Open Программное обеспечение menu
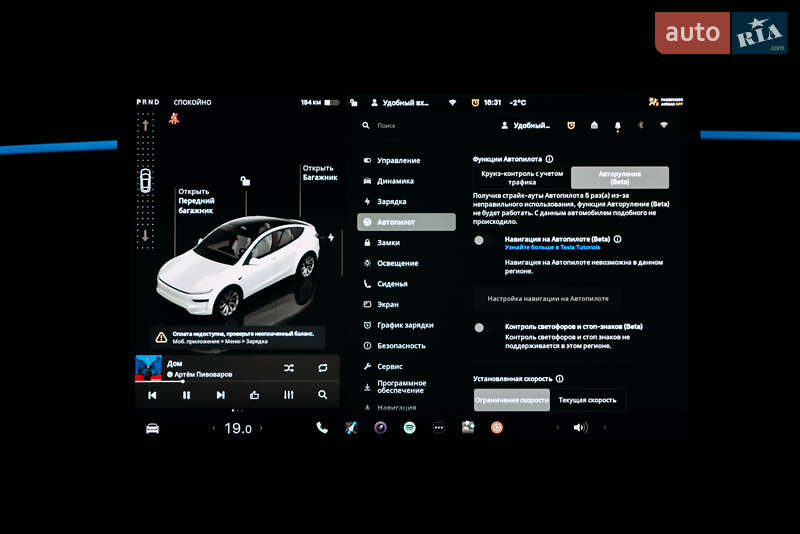The height and width of the screenshot is (534, 800). pos(406,387)
